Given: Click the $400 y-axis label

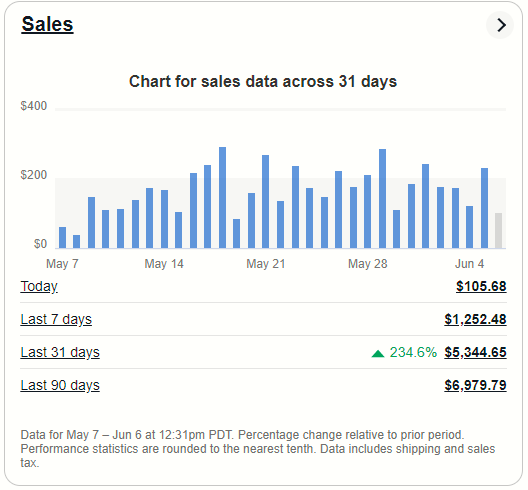Looking at the screenshot, I should pos(34,106).
